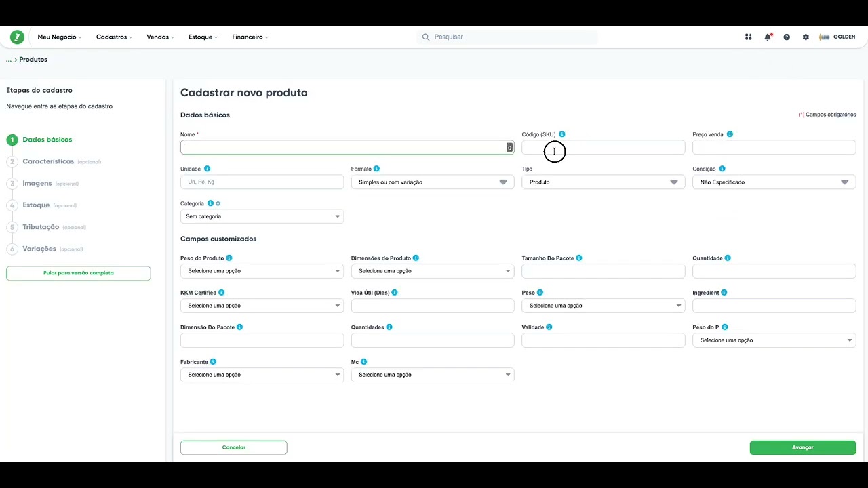
Task: Click Pular para versão completa button
Action: coord(79,273)
